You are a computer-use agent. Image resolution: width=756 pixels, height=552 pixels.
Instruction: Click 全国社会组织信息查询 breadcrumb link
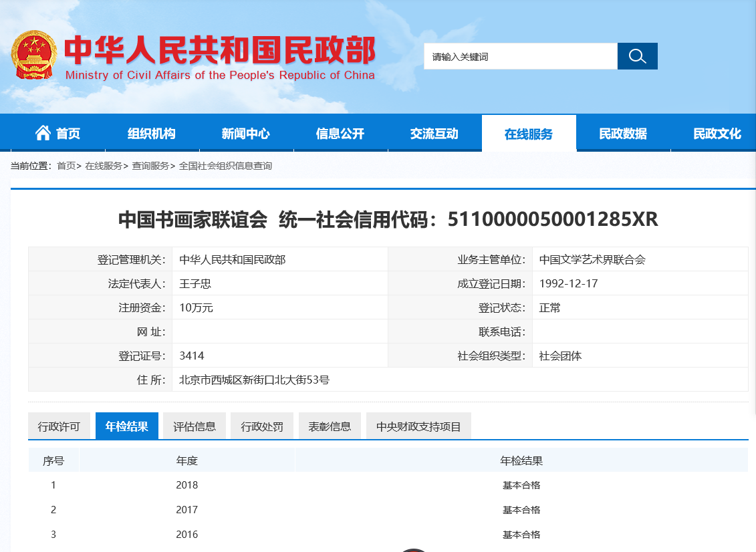(225, 166)
